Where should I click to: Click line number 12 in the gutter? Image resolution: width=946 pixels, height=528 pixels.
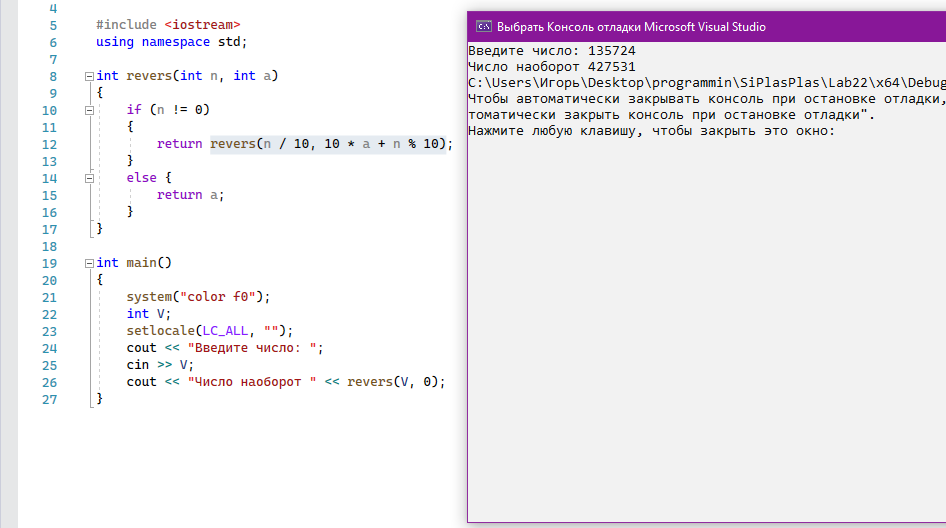[49, 145]
